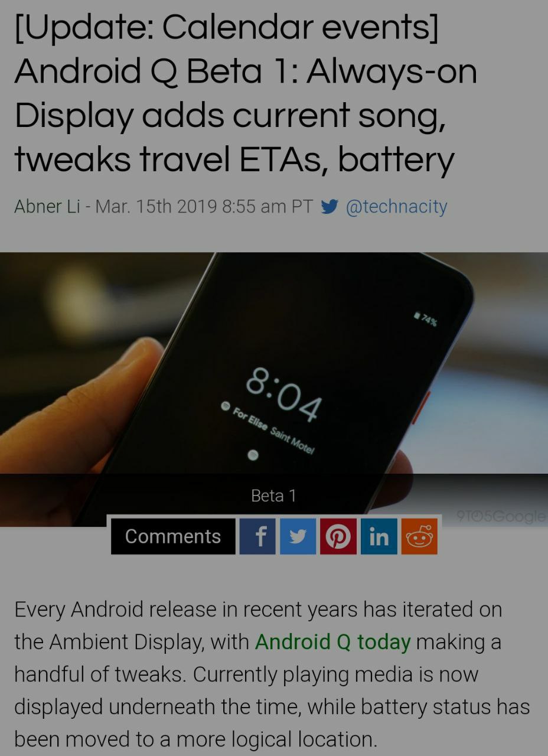Tap the 9TO5Google watermark
This screenshot has height=756, width=548.
501,516
